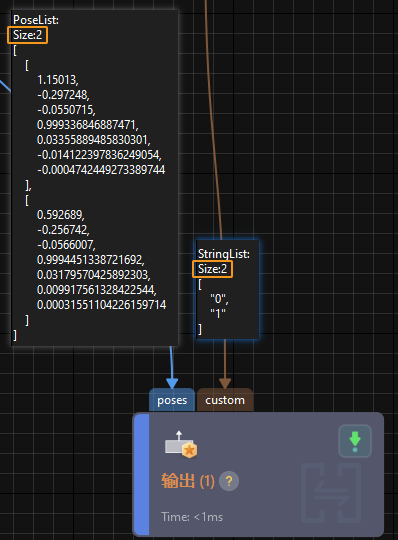Click the StringList: heading
The image size is (398, 540).
click(224, 254)
